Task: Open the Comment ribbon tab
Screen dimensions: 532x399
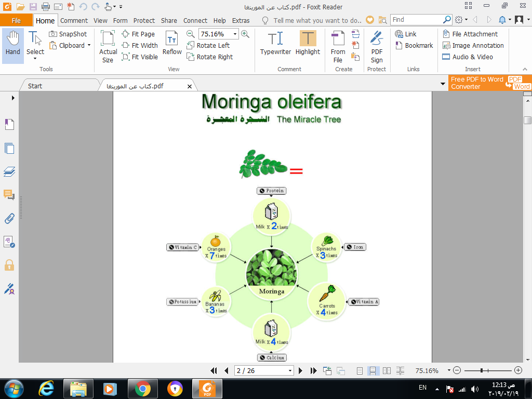Action: pos(74,21)
